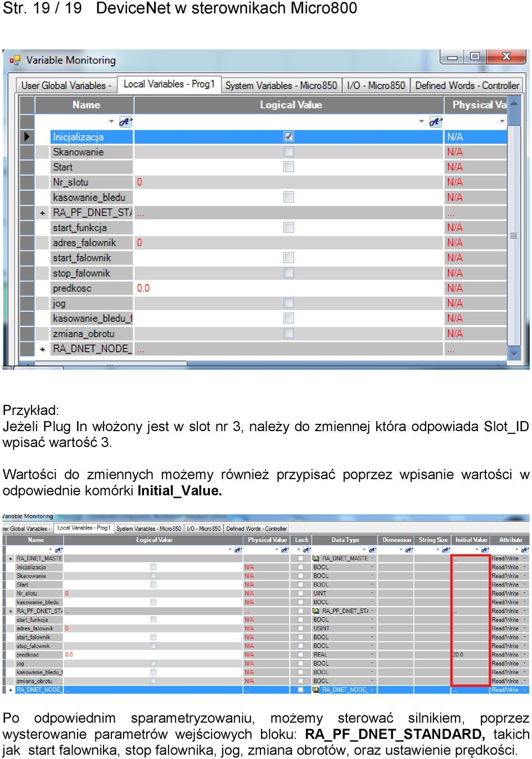Switch to System Variables - Micro850 tab, upper window
This screenshot has height=759, width=532.
click(x=281, y=85)
